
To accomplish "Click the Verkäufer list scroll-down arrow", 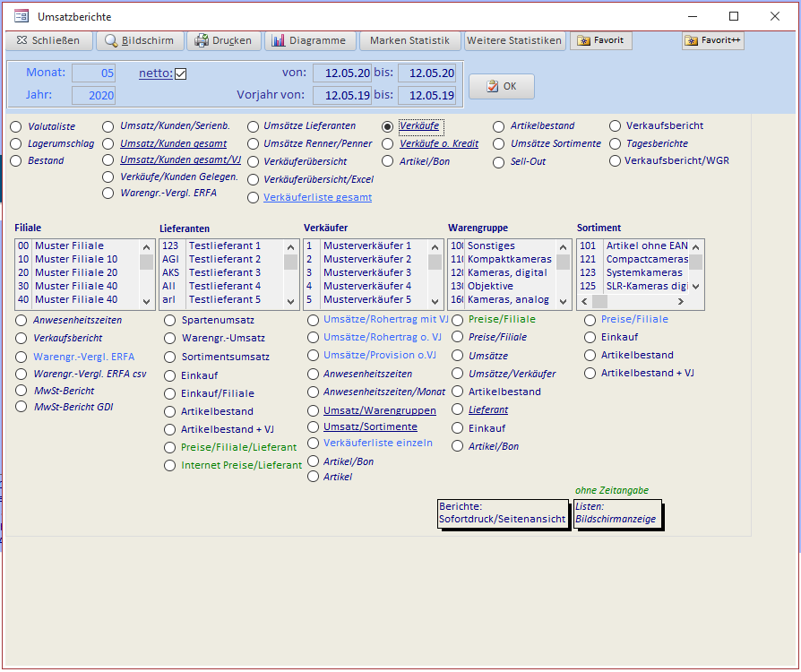I will 435,302.
